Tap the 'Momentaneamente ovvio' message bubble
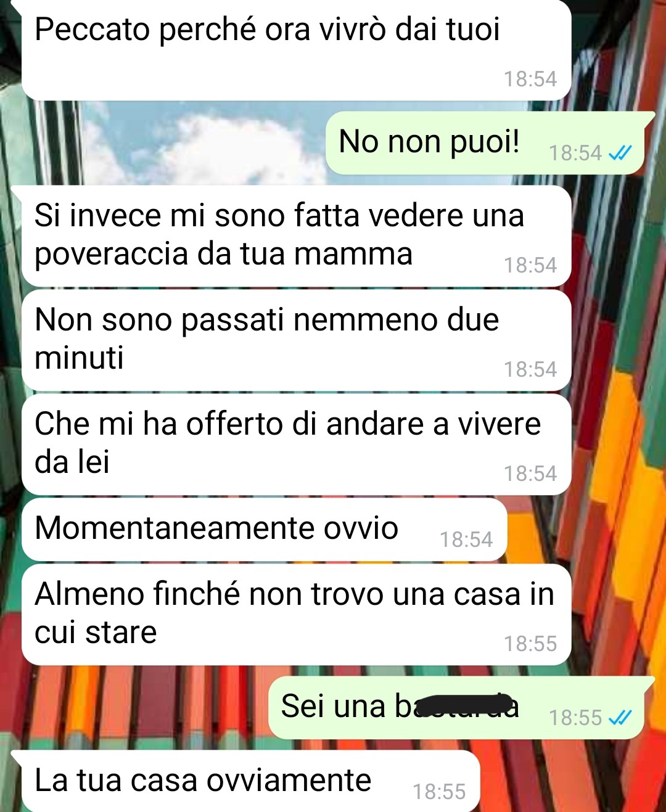Viewport: 666px width, 812px height. [265, 530]
